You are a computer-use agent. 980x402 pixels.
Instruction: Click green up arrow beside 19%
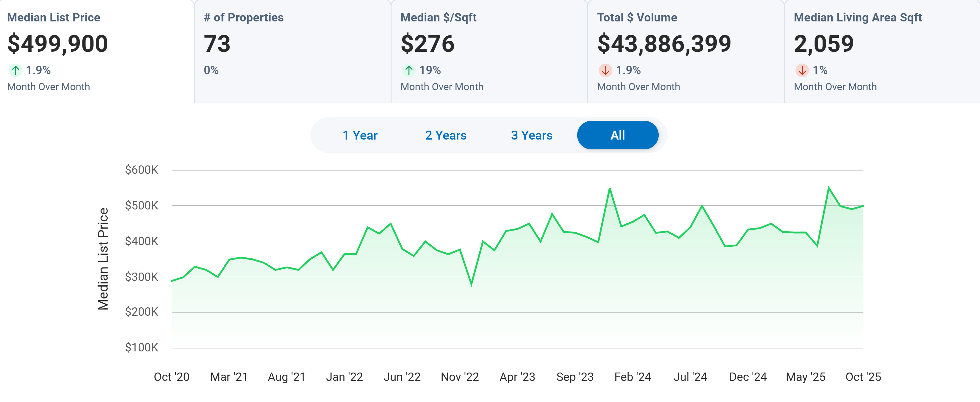(x=408, y=70)
